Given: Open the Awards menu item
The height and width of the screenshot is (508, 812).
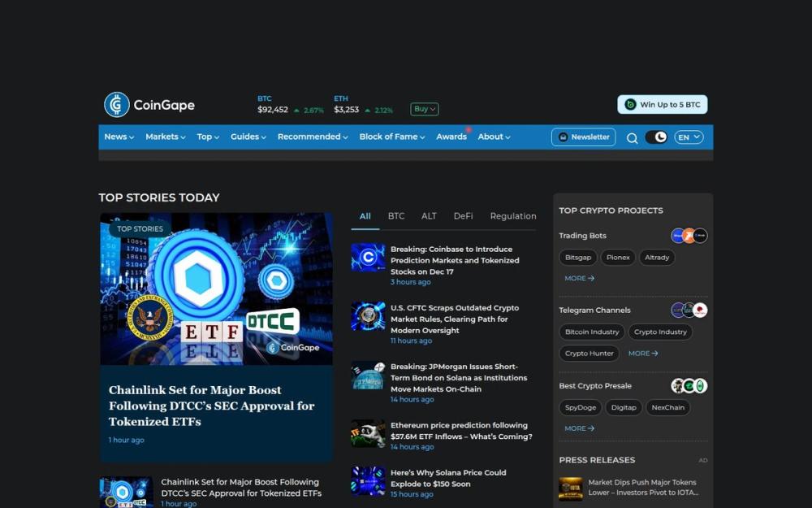Looking at the screenshot, I should coord(451,137).
